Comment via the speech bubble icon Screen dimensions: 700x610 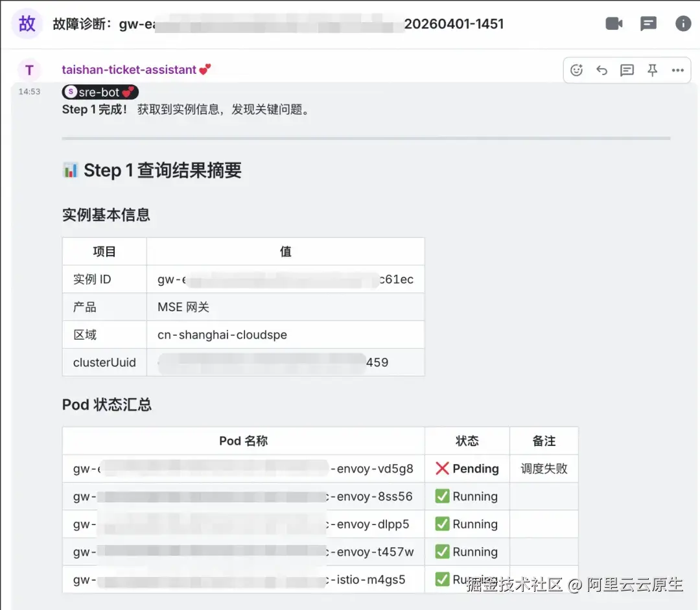click(x=627, y=71)
